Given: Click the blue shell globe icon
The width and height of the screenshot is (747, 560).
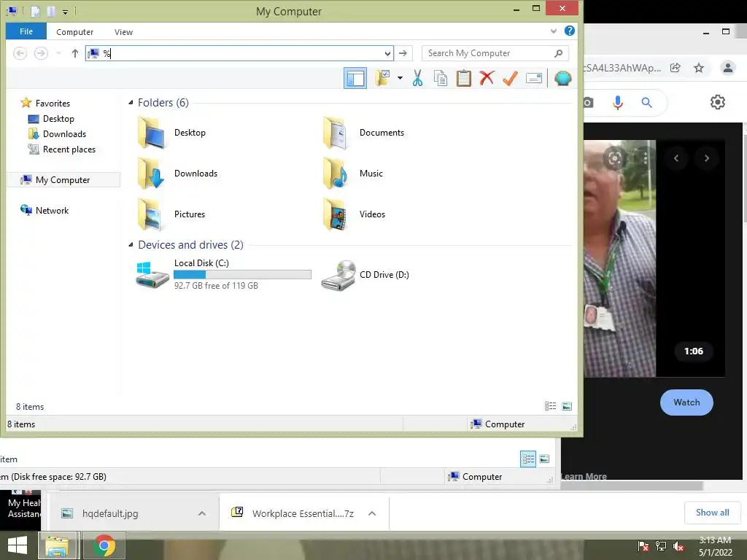Looking at the screenshot, I should pyautogui.click(x=562, y=78).
